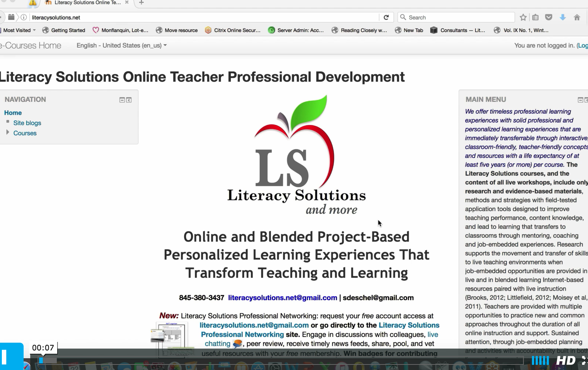
Task: Open Consultants — Lit... bookmark
Action: tap(458, 30)
